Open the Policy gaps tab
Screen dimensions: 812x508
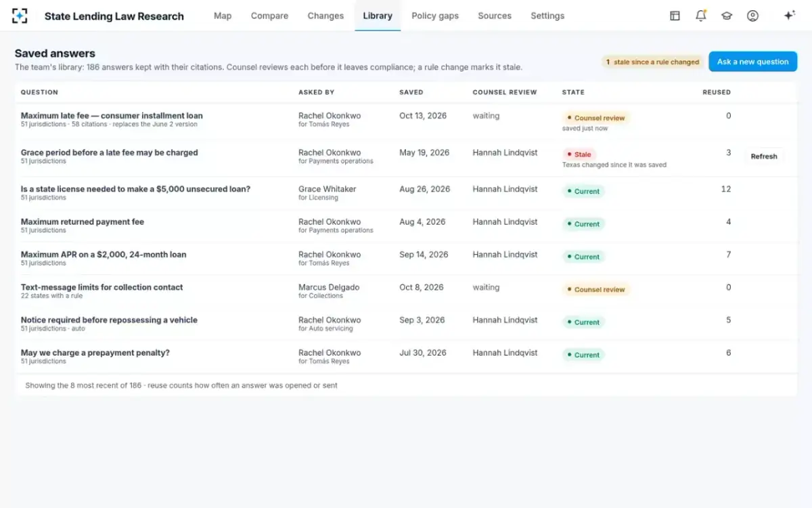(435, 16)
